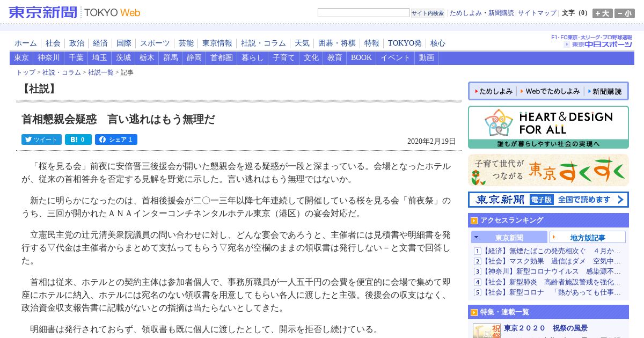Click inside the site search field
This screenshot has height=338, width=644.
pyautogui.click(x=363, y=13)
